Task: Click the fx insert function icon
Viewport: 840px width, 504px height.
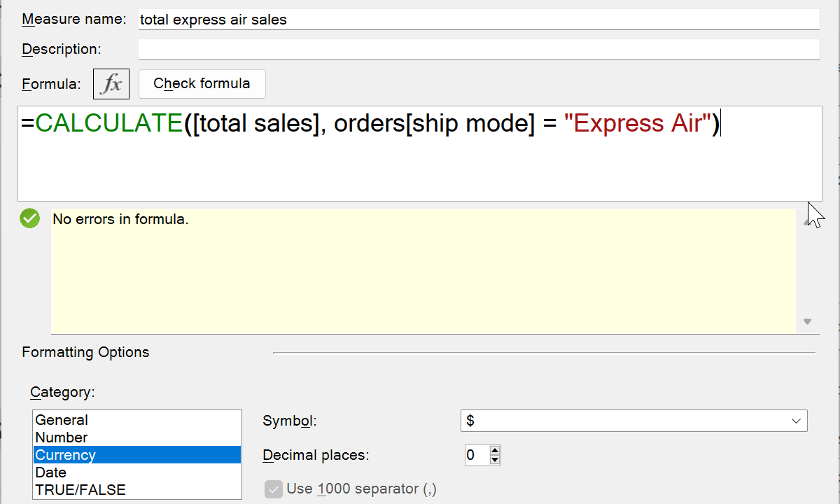Action: pos(111,84)
